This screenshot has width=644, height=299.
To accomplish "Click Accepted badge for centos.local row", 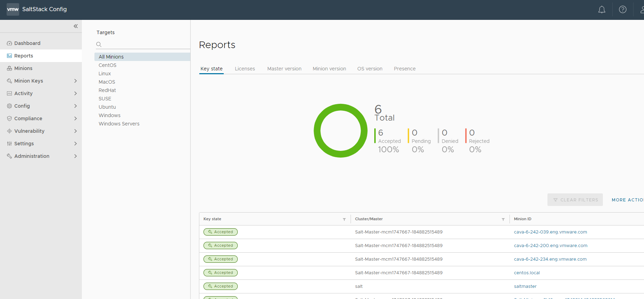I will (221, 273).
